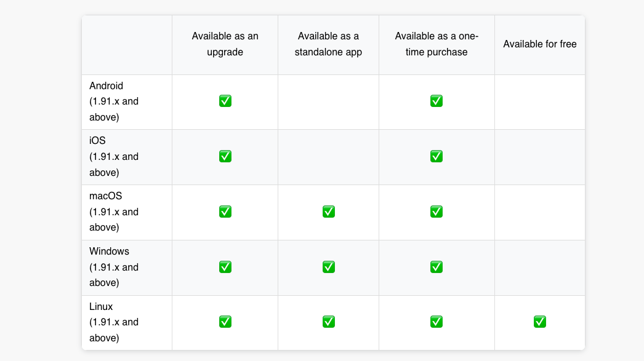Select the 'Available for free' column header
Screen dimensions: 644x361
coord(540,44)
